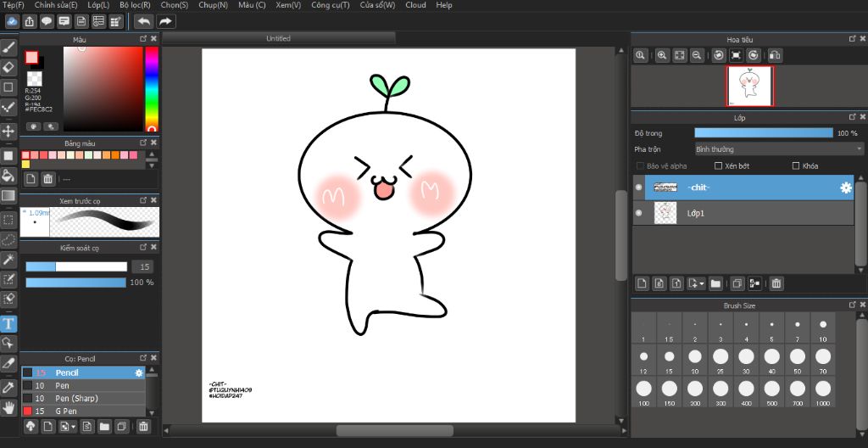The height and width of the screenshot is (448, 868).
Task: Duplicate the current layer
Action: (737, 283)
